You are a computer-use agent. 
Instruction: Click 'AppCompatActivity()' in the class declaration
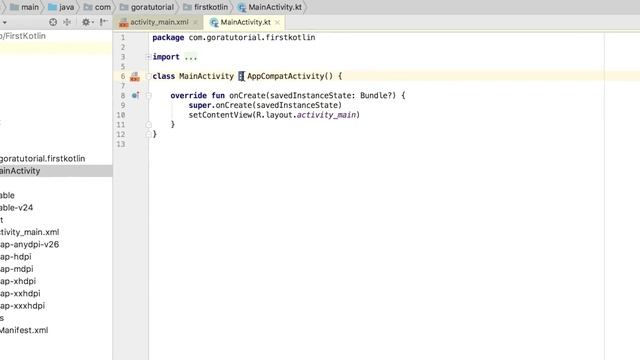click(290, 76)
